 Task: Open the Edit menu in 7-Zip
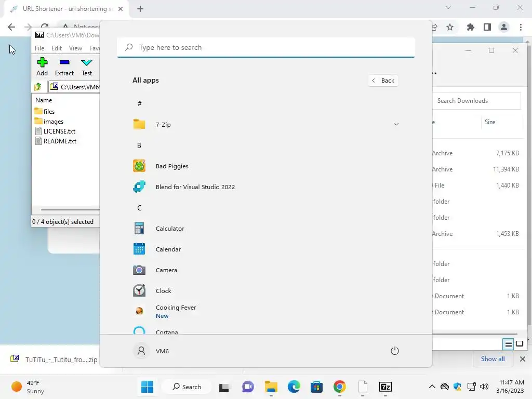[56, 48]
